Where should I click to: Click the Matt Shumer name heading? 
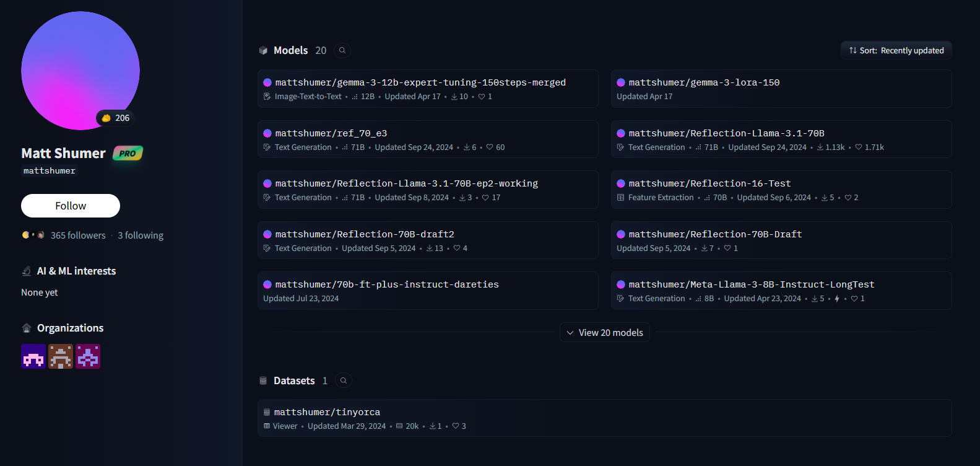[64, 153]
